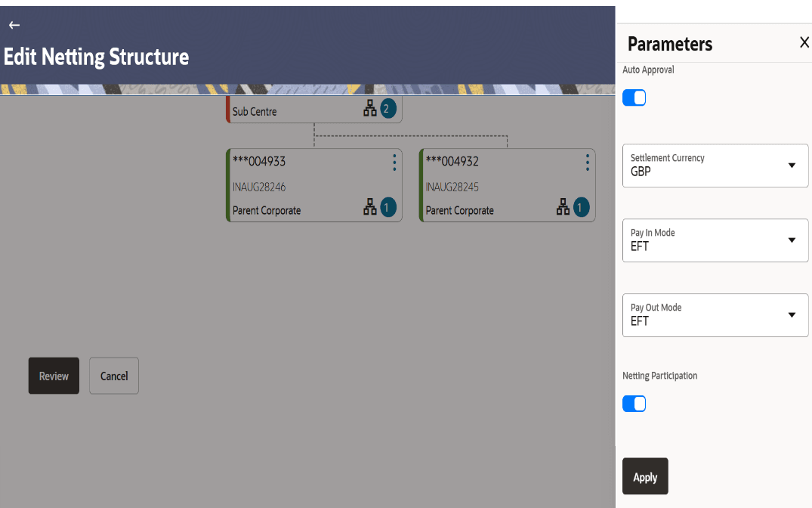Screen dimensions: 812x508
Task: Open hierarchy icon on Sub Centre node
Action: pyautogui.click(x=369, y=110)
